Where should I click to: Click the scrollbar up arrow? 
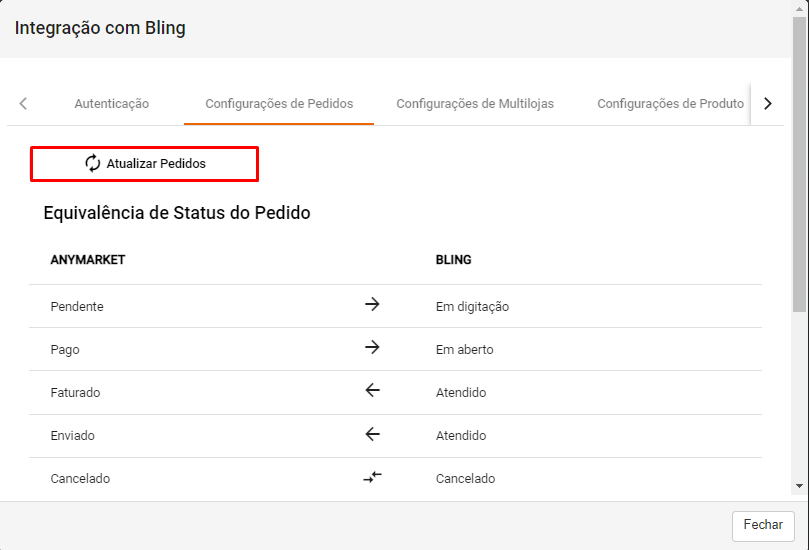(799, 9)
